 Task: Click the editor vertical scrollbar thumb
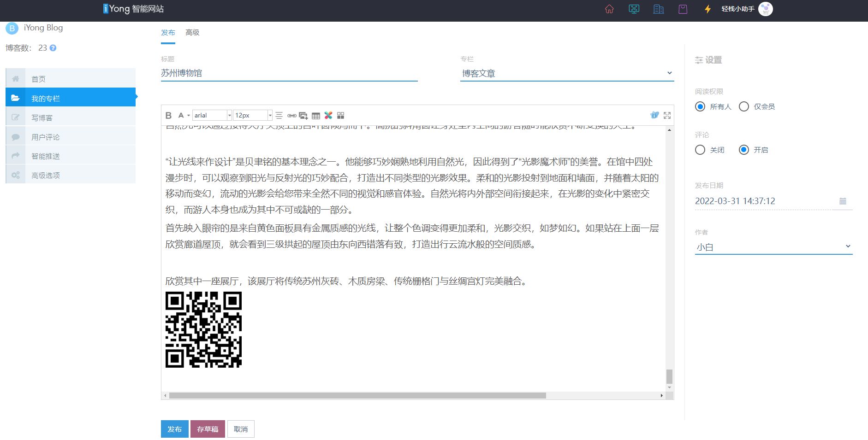[x=669, y=376]
